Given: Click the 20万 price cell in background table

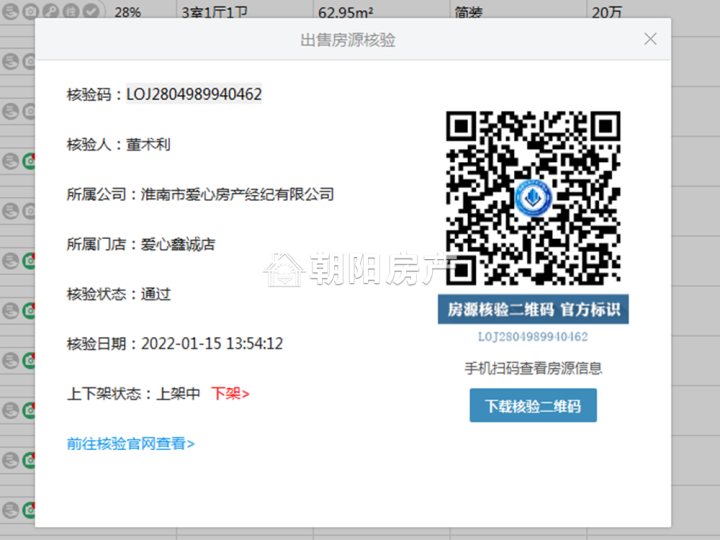Looking at the screenshot, I should (607, 12).
